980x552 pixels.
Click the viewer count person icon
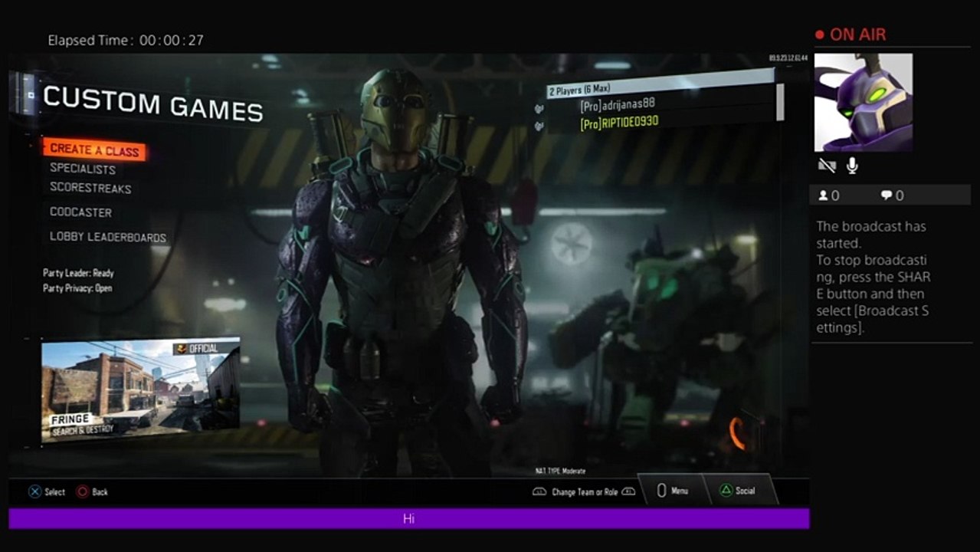click(x=823, y=195)
